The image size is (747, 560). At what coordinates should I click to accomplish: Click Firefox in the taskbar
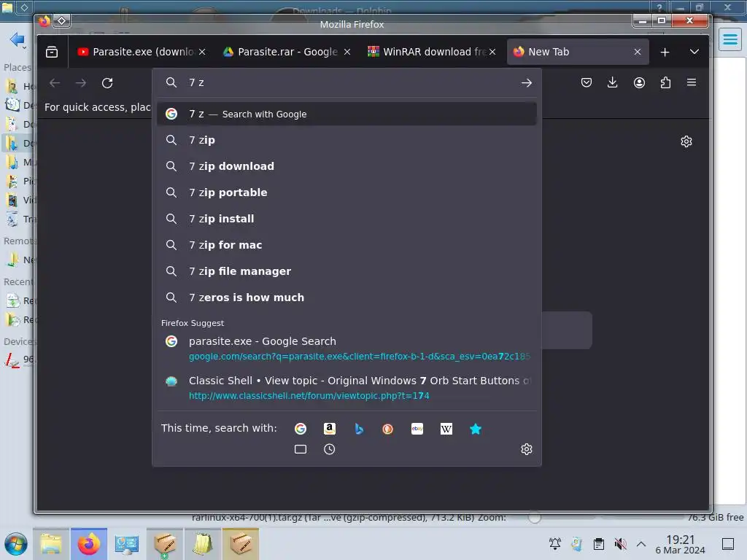click(88, 544)
